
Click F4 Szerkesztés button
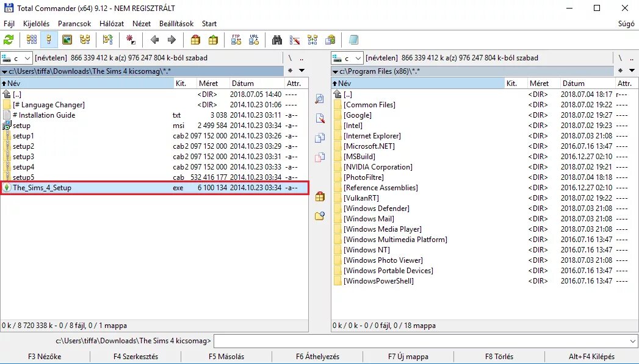pos(135,356)
